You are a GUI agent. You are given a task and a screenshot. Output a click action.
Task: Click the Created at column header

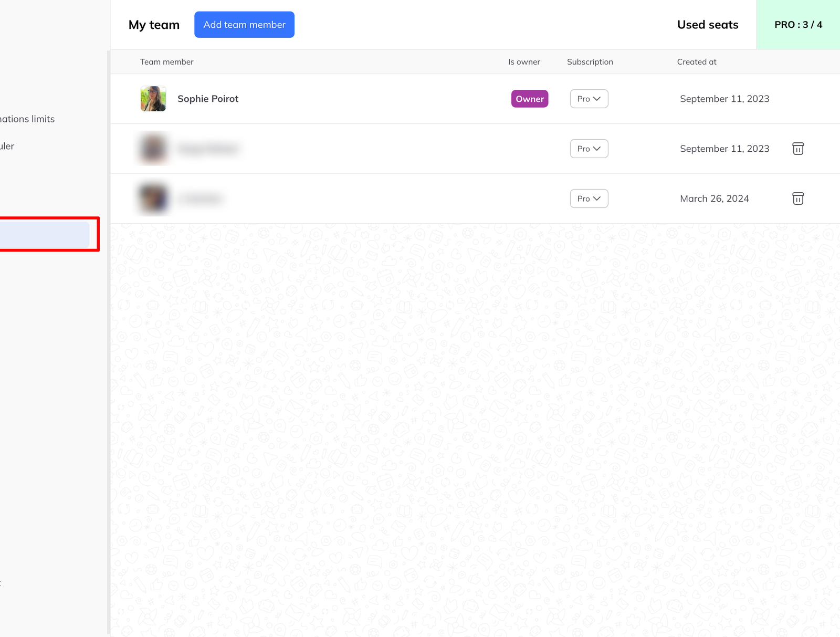(x=697, y=62)
